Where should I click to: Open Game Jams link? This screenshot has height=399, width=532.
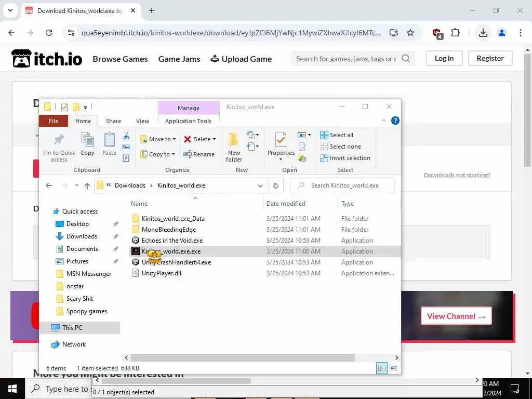click(x=179, y=59)
